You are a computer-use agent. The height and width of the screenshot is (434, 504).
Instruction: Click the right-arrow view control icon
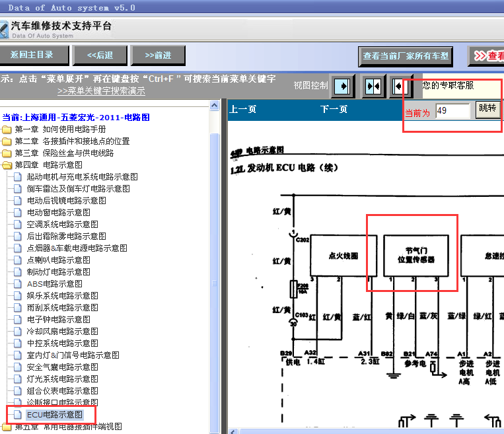(343, 87)
